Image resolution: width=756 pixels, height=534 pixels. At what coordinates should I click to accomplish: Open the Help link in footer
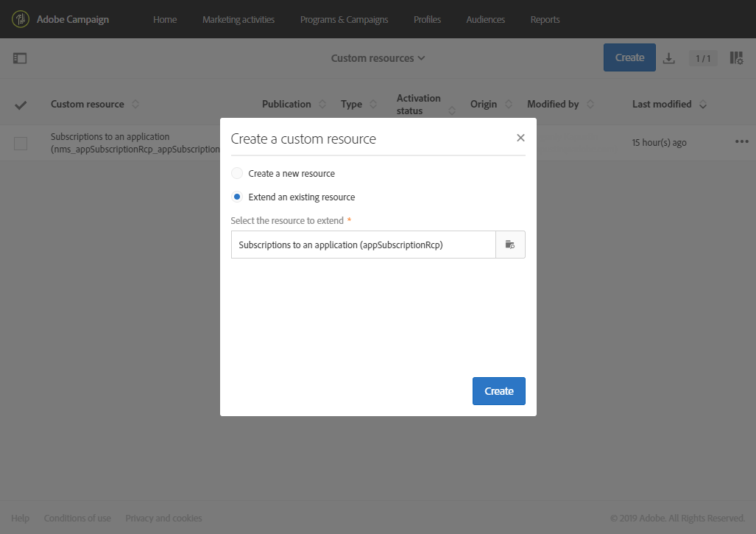[x=21, y=518]
